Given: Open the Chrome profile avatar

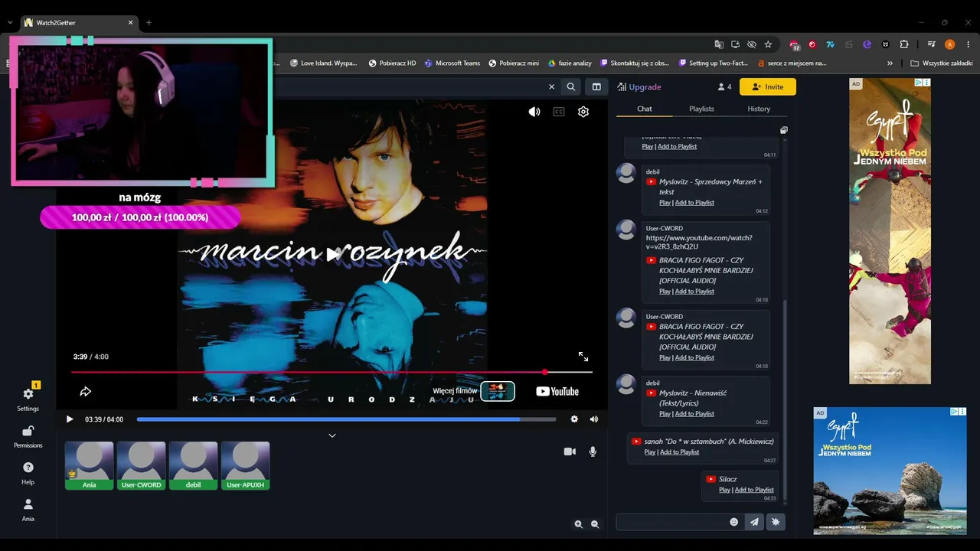Looking at the screenshot, I should point(950,44).
